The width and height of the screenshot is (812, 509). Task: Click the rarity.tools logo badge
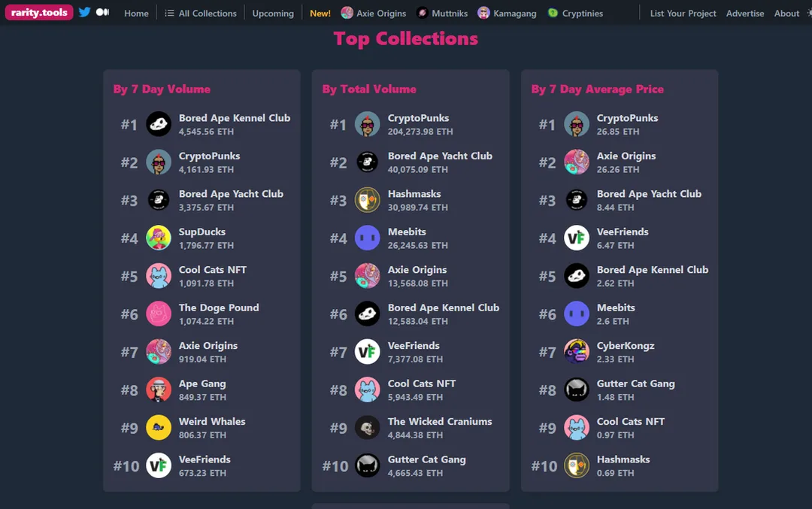point(39,13)
